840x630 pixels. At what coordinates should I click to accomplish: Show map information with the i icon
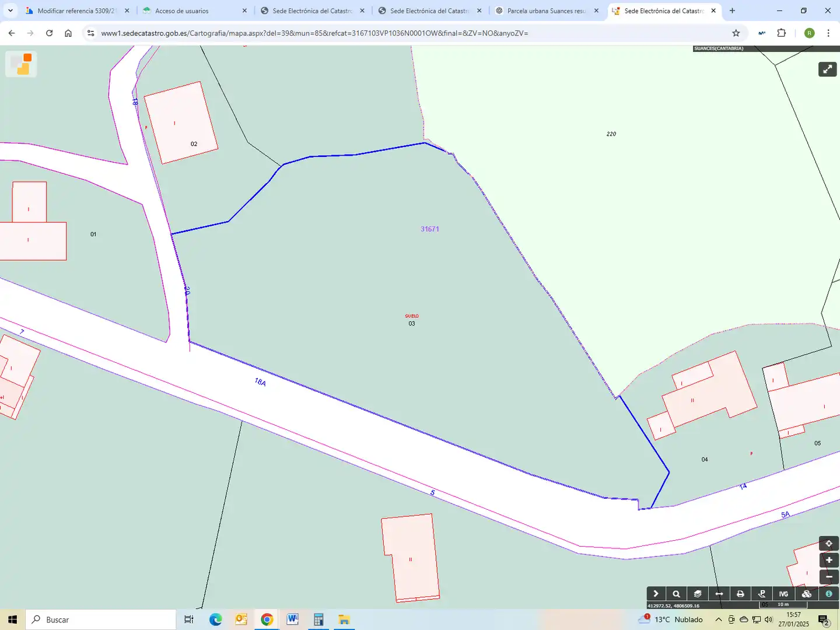point(829,594)
